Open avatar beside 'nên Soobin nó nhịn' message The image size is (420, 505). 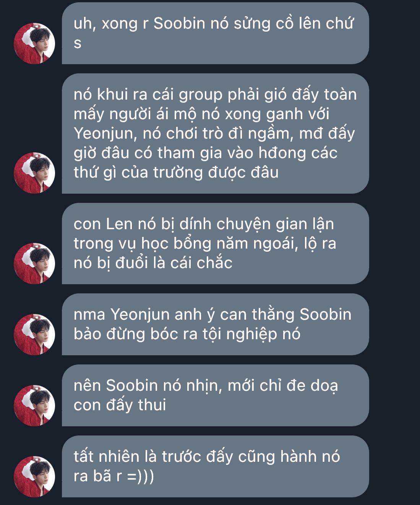point(34,406)
